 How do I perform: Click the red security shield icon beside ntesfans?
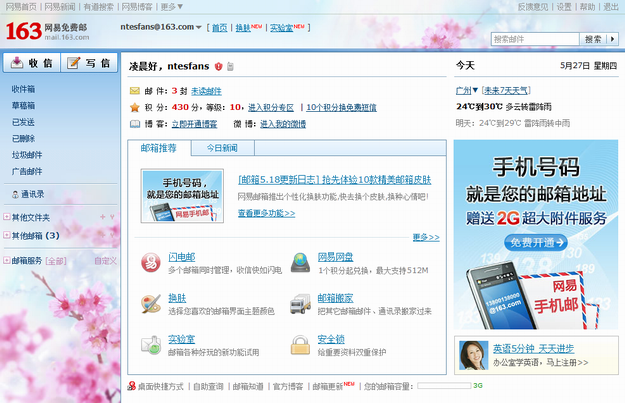(x=218, y=66)
